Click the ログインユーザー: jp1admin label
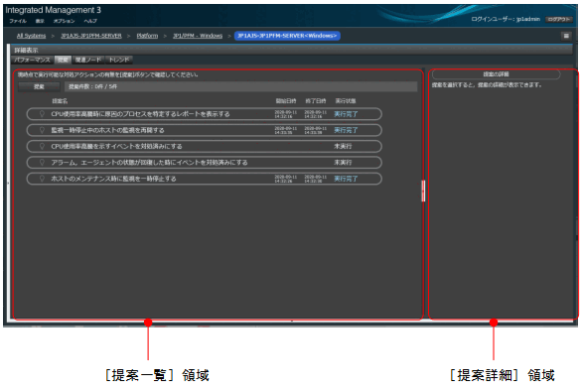 (506, 19)
